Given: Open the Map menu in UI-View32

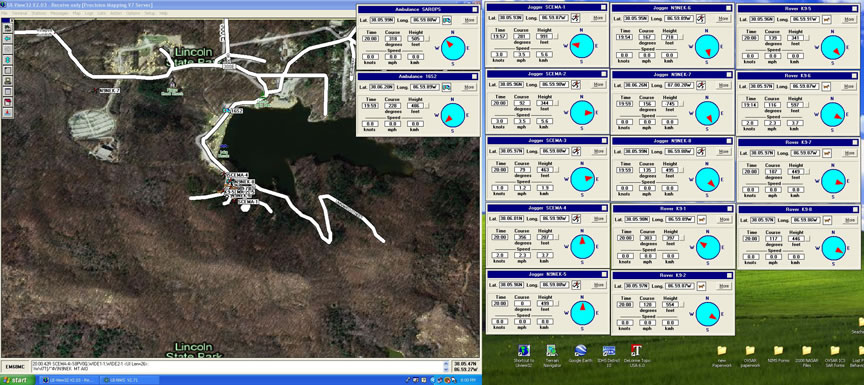Looking at the screenshot, I should tap(77, 13).
